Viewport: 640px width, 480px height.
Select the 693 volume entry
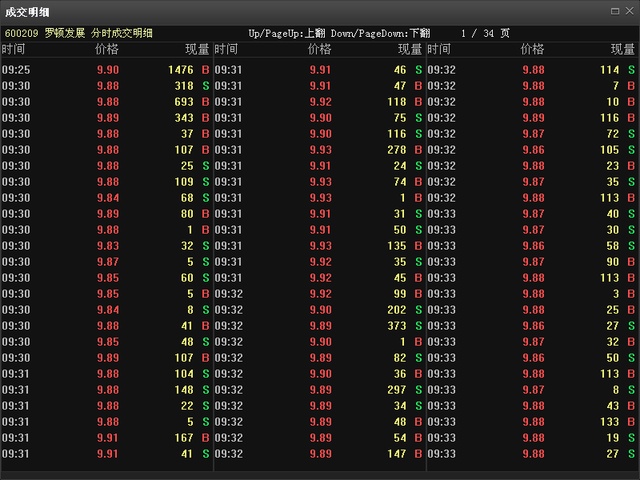click(184, 102)
